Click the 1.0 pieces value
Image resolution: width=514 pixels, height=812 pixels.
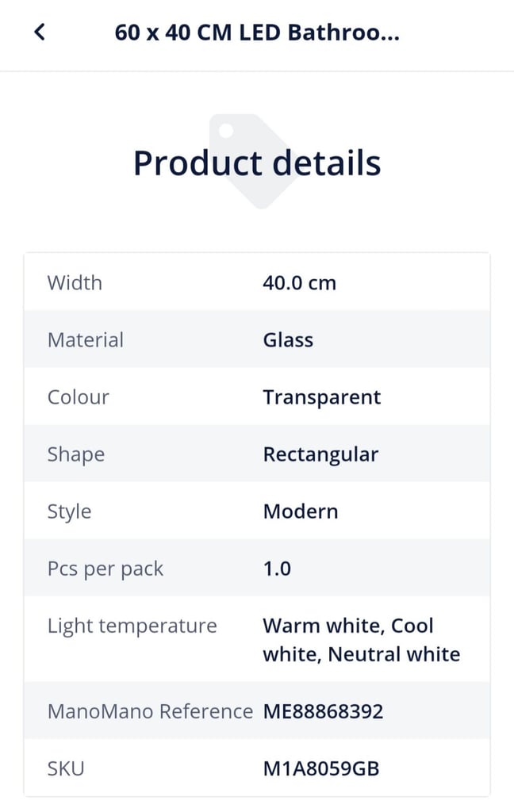click(277, 569)
